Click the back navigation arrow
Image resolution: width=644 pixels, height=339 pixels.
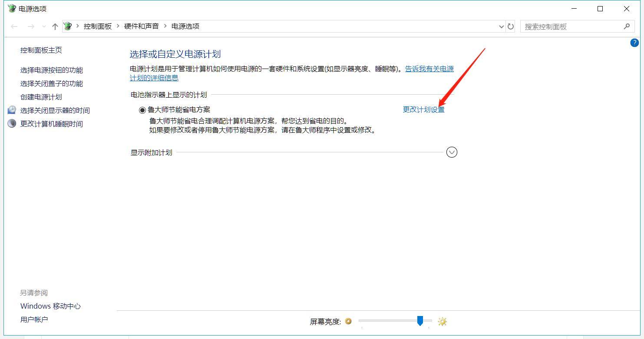[14, 26]
